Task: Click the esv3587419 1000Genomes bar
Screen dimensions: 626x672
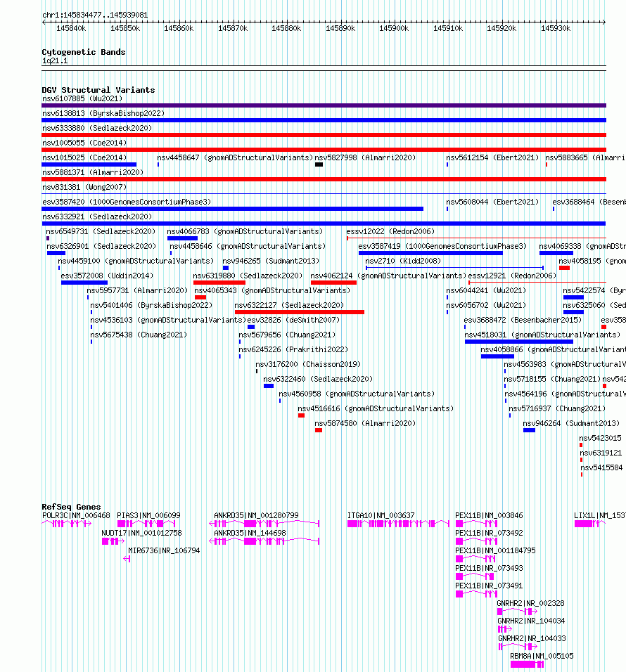Action: click(x=430, y=253)
